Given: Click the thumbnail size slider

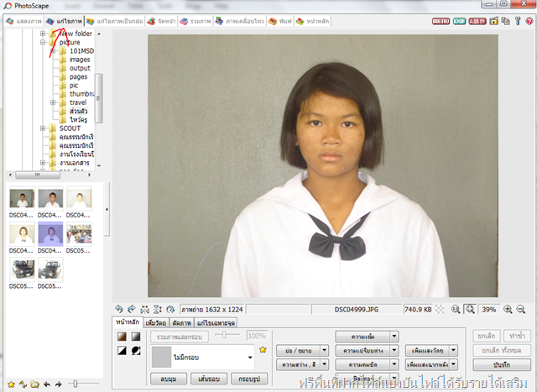Looking at the screenshot, I should [x=84, y=384].
